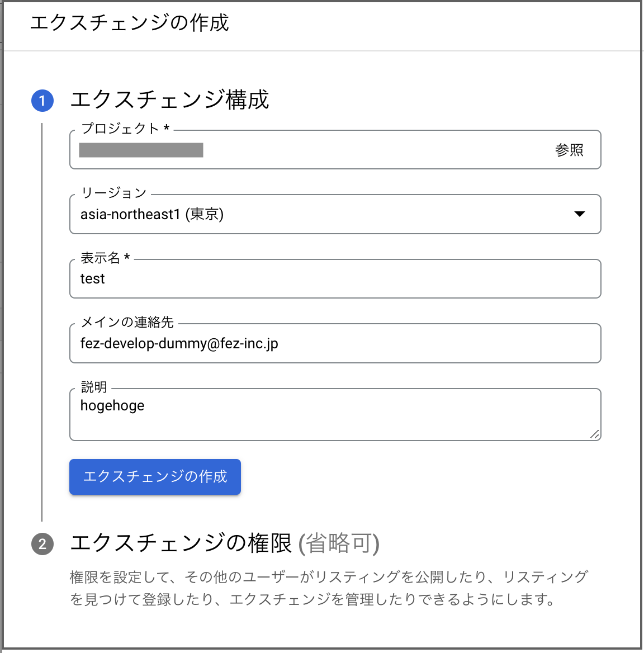Viewport: 644px width, 653px height.
Task: Select the asia-northeast1 (東京) region value
Action: [x=152, y=214]
